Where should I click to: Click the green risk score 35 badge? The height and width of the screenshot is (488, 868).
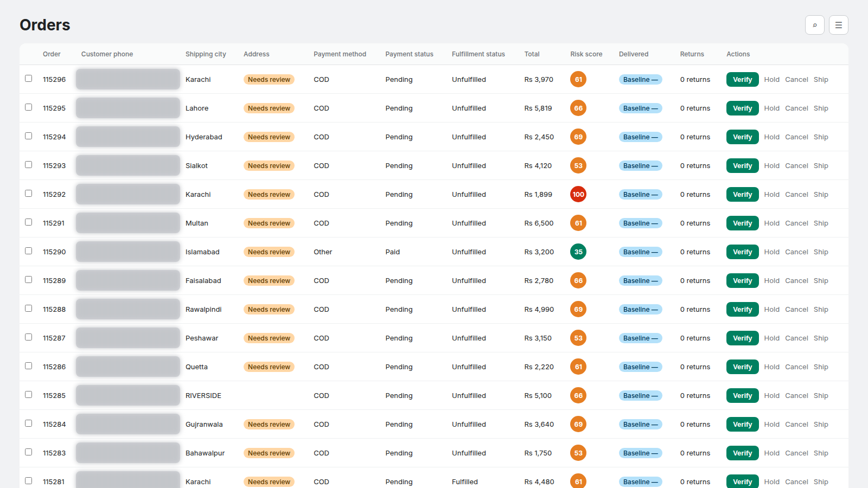(578, 252)
